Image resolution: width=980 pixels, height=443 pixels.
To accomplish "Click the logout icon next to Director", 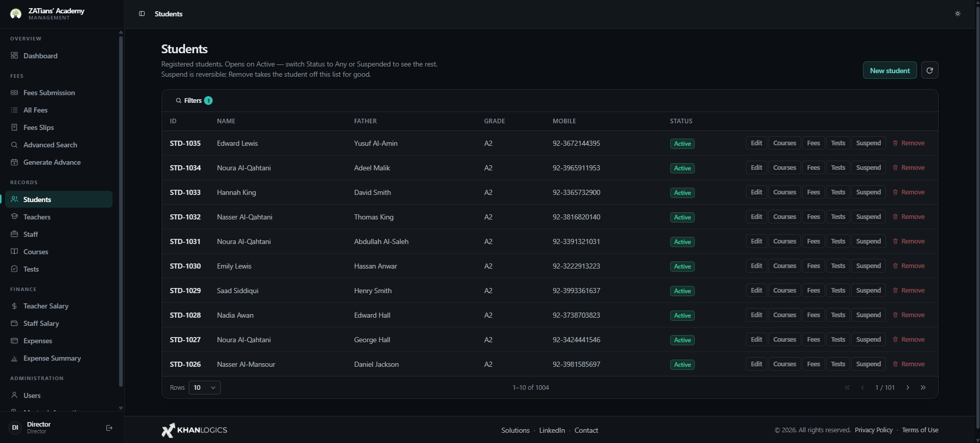I will 109,428.
